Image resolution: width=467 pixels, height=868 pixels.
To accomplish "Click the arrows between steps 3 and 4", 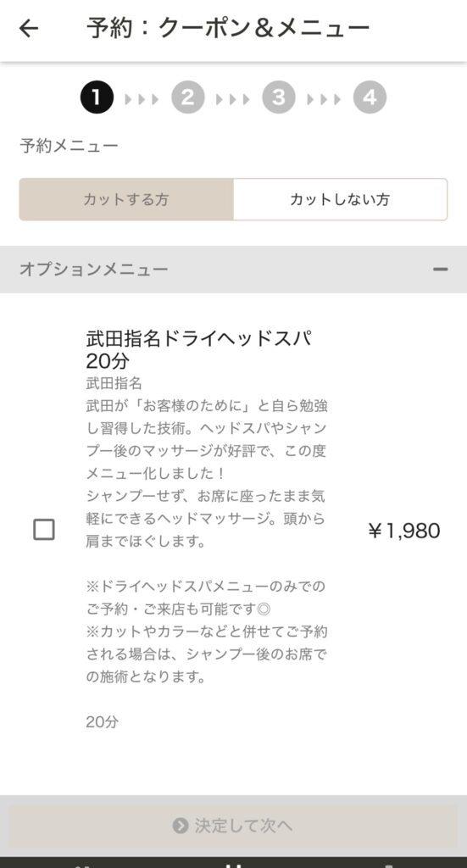I will pyautogui.click(x=325, y=99).
